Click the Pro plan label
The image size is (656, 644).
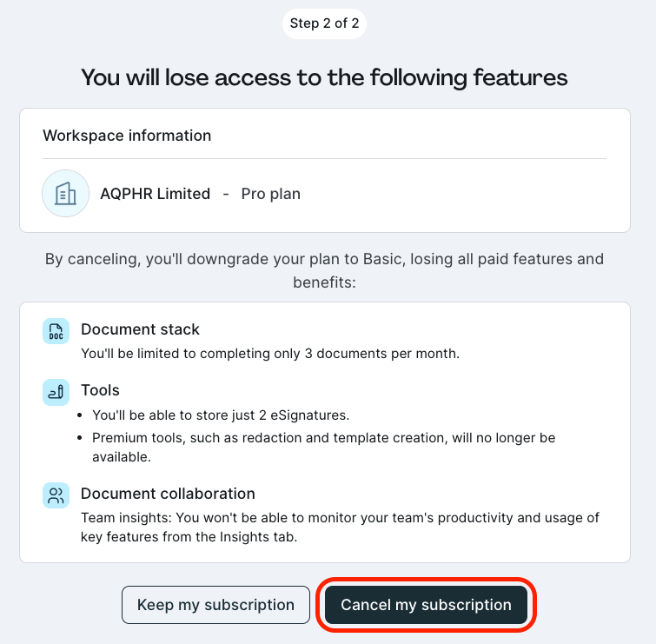271,194
